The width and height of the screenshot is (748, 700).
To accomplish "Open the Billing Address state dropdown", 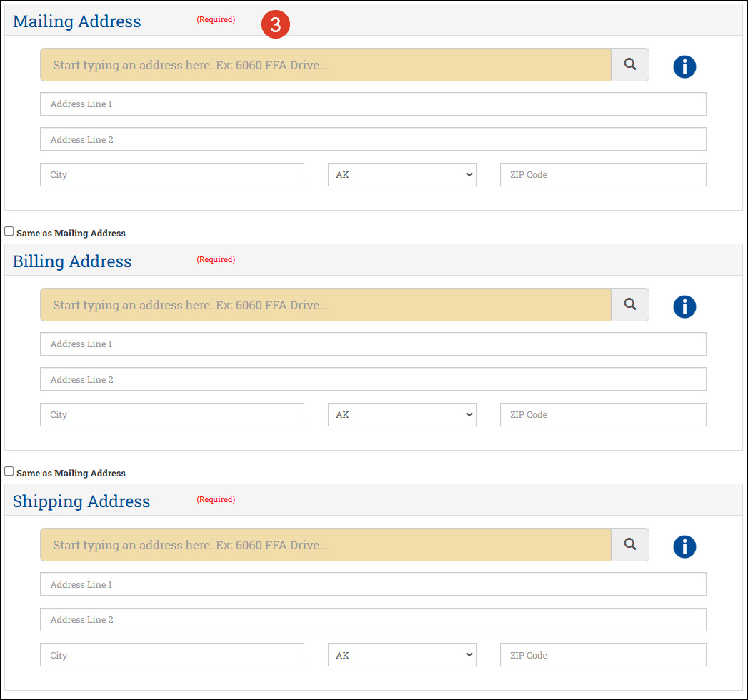I will (x=402, y=414).
